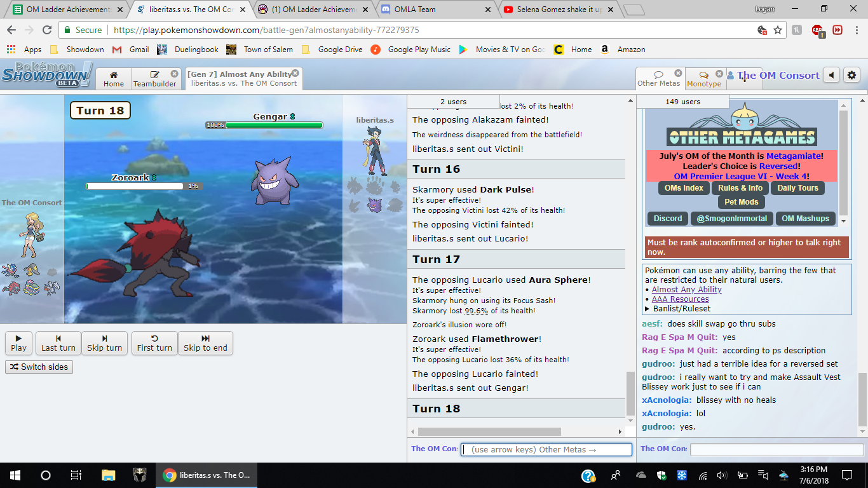This screenshot has height=488, width=868.
Task: Open the AdBlock Plus extension icon
Action: pyautogui.click(x=818, y=30)
